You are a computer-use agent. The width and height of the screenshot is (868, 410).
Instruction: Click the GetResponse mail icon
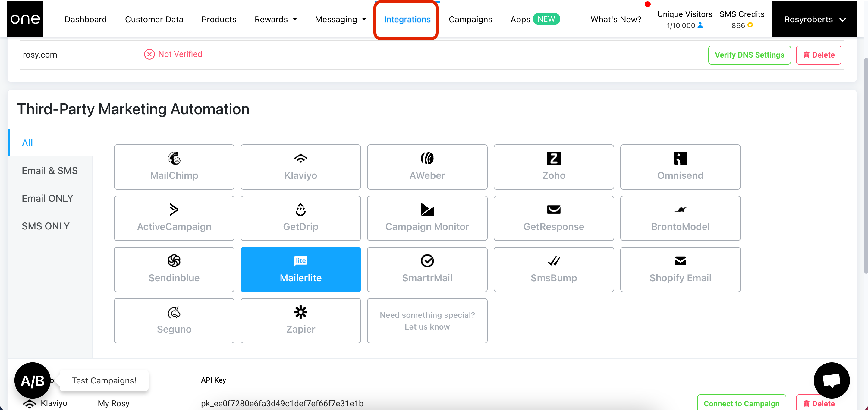(554, 210)
